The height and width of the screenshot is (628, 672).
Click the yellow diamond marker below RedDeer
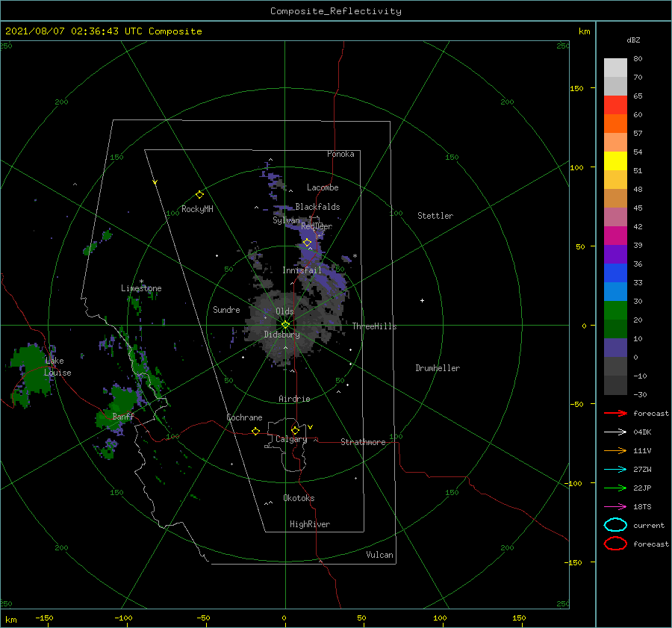click(x=308, y=243)
